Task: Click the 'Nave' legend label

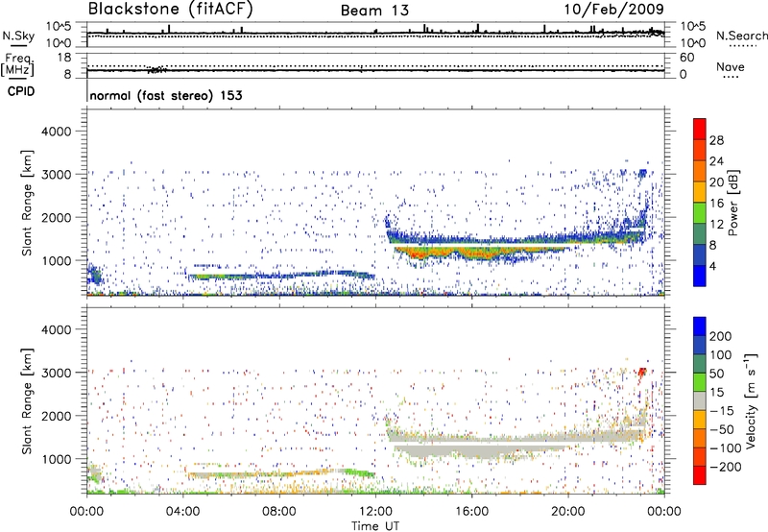Action: [x=731, y=66]
